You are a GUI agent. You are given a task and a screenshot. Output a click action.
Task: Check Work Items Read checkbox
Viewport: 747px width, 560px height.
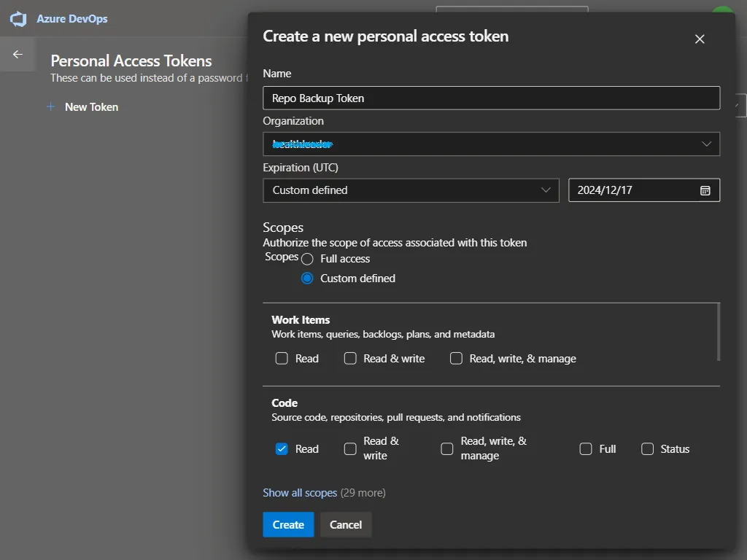coord(282,358)
